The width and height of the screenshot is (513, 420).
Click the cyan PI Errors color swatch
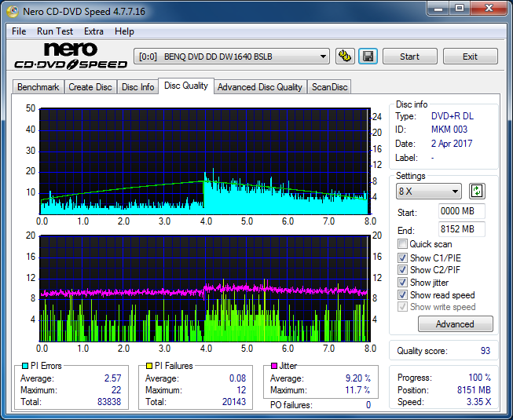point(25,366)
